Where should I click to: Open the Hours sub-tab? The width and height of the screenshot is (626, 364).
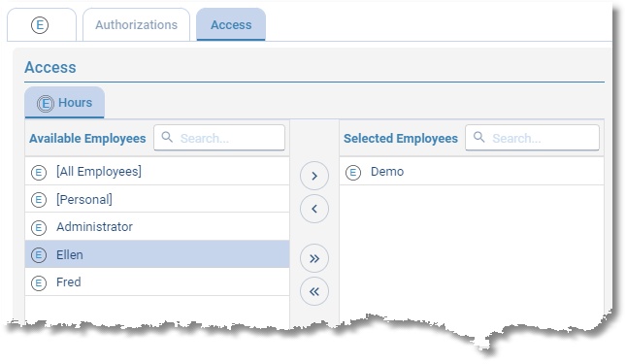[65, 103]
